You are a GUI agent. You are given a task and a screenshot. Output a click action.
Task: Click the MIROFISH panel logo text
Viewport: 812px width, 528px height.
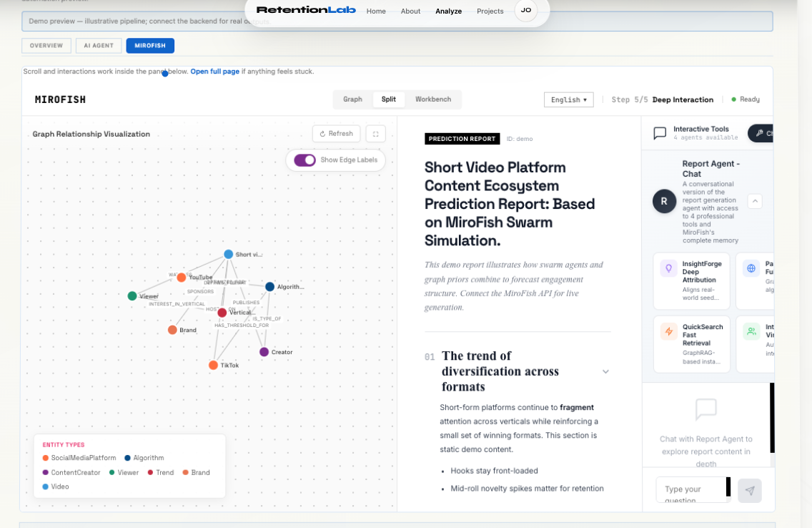[60, 99]
